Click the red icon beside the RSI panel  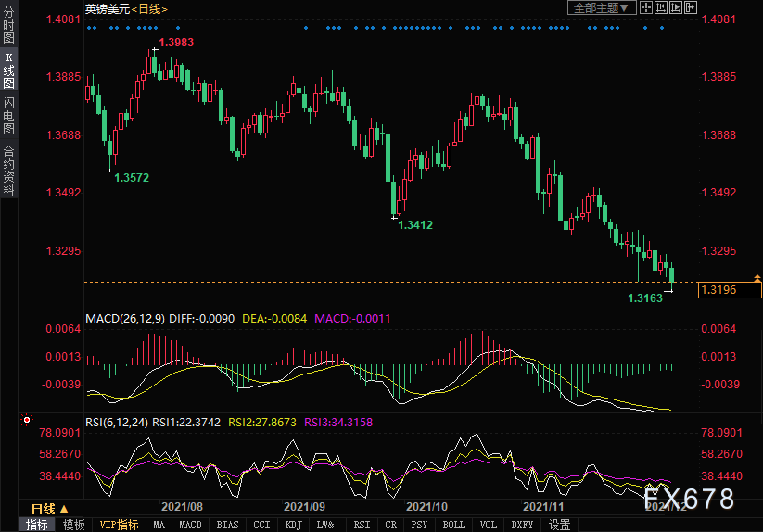(26, 420)
